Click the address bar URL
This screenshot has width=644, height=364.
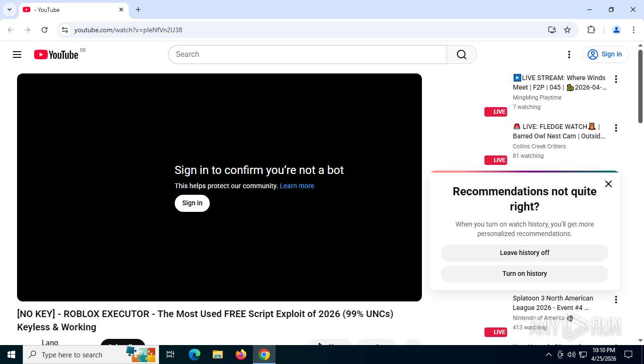click(x=128, y=30)
